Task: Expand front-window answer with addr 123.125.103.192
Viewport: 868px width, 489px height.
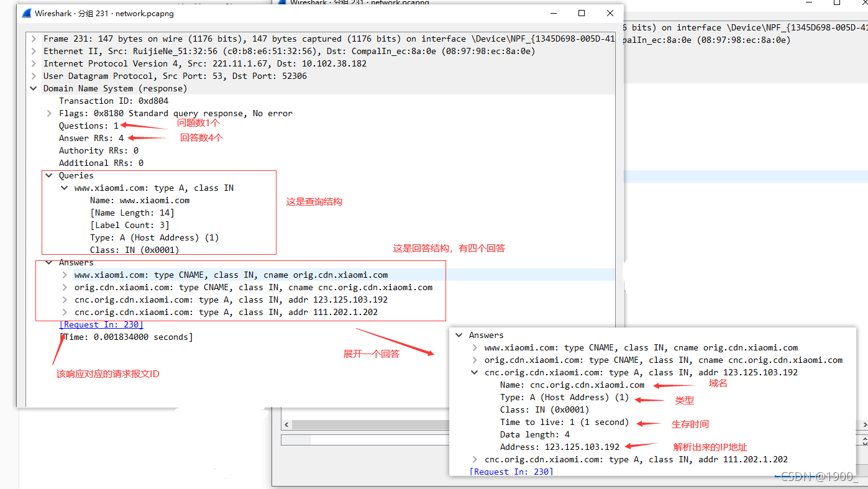Action: [x=65, y=299]
